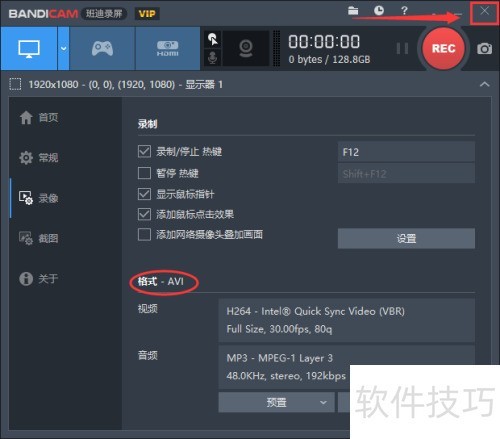Switch to game recording mode gamepad icon
Viewport: 500px width, 439px height.
(102, 49)
